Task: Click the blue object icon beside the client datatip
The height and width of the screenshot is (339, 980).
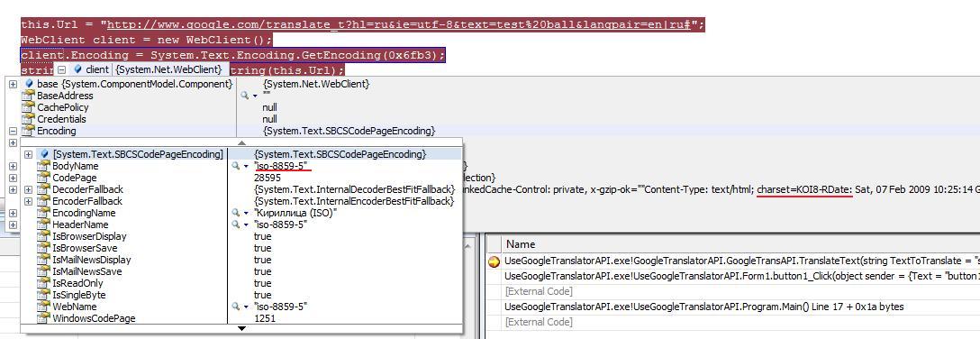Action: [x=77, y=69]
